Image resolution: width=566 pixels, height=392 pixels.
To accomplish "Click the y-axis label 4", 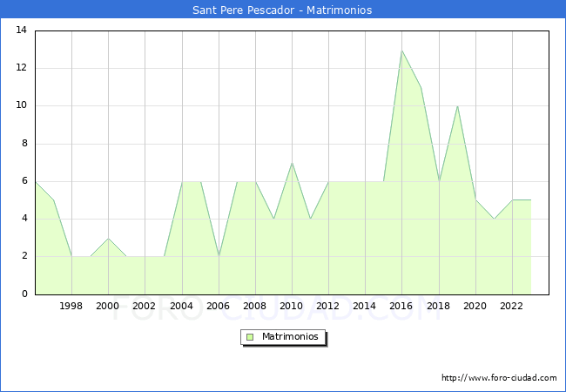I will pos(24,219).
